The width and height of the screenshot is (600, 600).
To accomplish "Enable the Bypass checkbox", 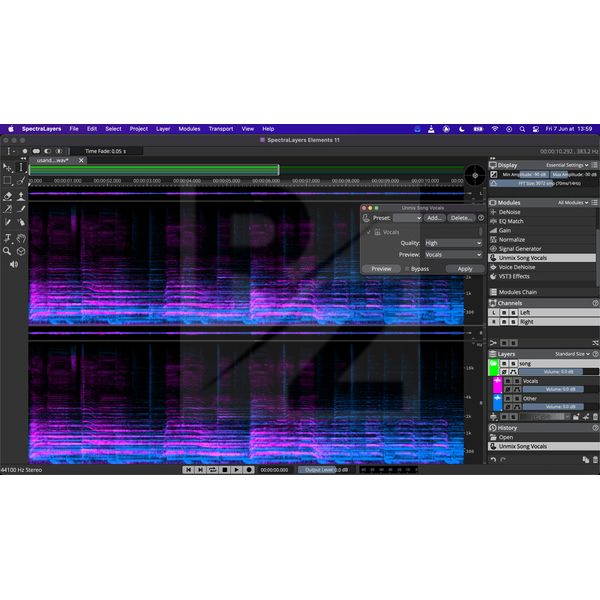I will (x=406, y=269).
